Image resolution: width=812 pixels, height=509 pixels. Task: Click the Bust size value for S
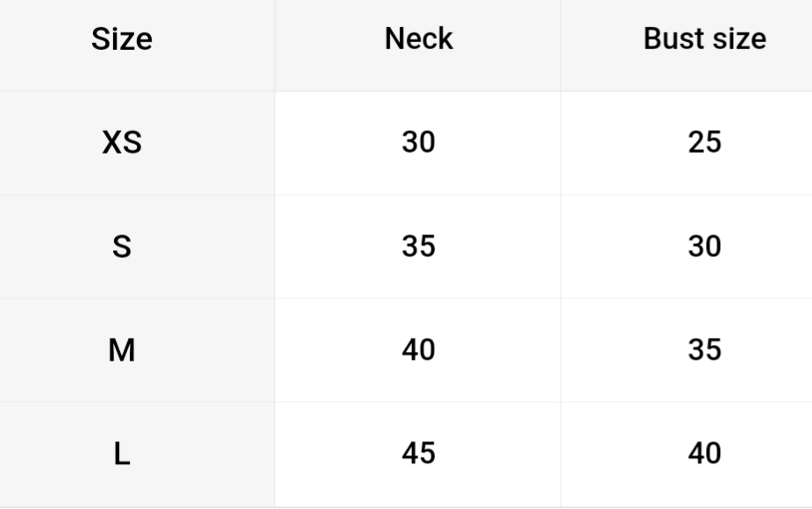(x=704, y=247)
